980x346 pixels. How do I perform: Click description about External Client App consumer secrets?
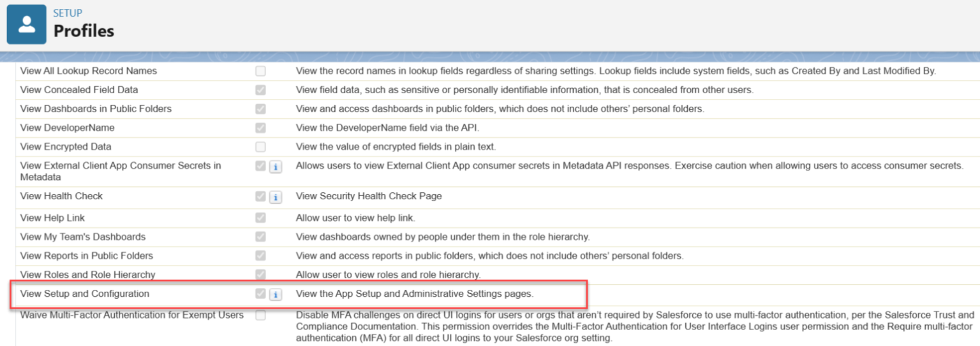(x=630, y=166)
